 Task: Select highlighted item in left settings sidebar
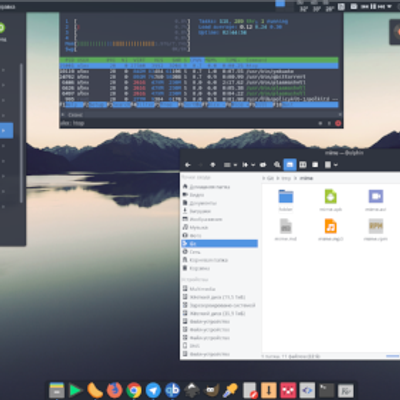tap(6, 131)
